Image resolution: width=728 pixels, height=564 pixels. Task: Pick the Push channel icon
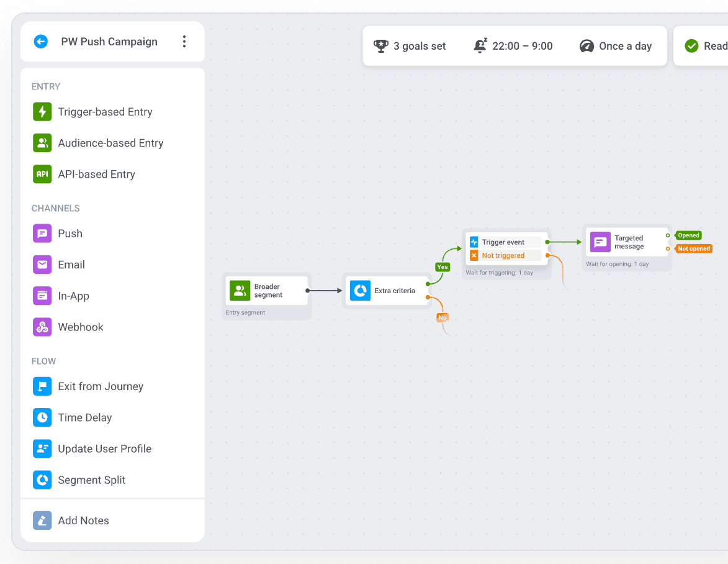[x=42, y=234]
